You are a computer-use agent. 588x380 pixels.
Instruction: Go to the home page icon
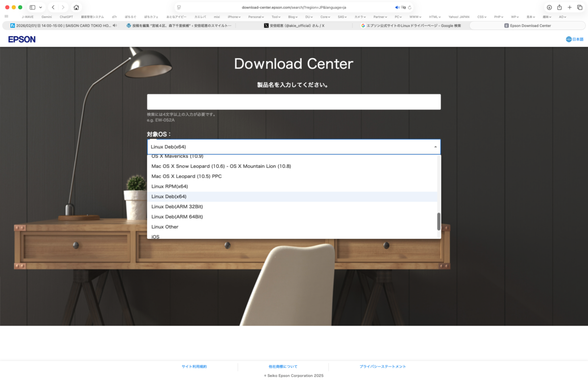[x=76, y=7]
